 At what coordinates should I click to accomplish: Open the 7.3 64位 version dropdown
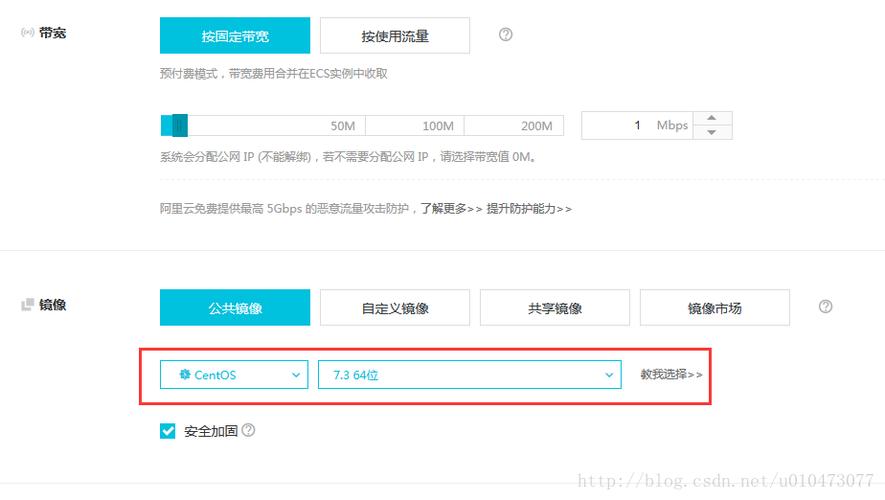[470, 375]
